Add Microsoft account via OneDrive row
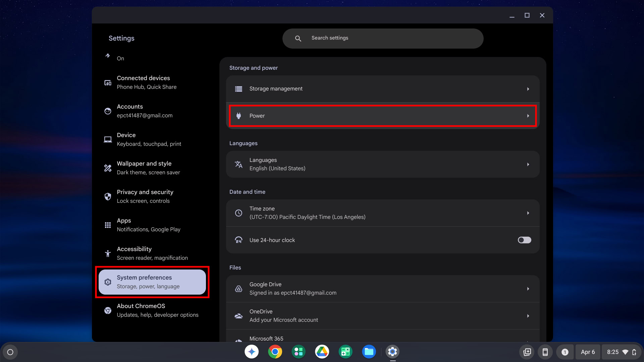 coord(382,316)
